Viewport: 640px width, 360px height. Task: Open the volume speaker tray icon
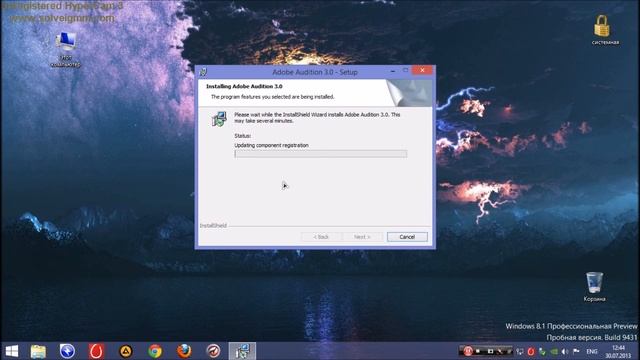click(x=565, y=351)
